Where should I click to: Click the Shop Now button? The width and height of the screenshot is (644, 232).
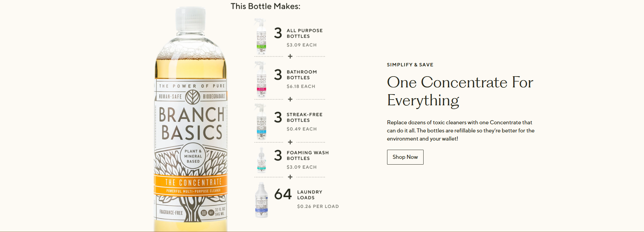405,157
